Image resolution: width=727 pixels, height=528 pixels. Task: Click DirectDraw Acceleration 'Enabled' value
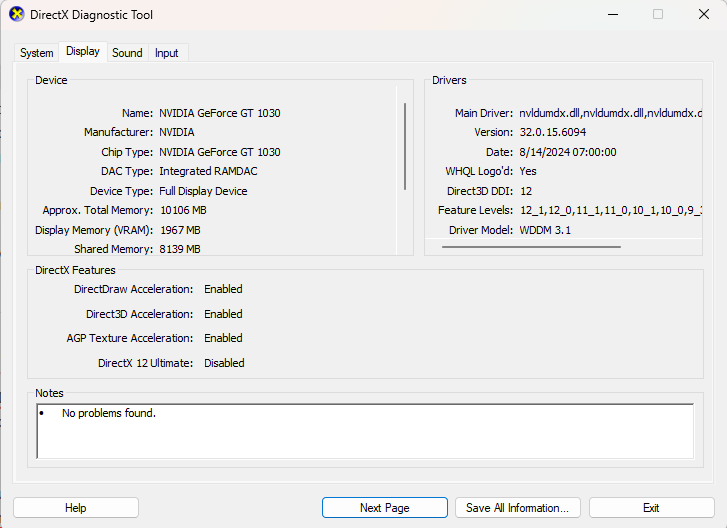pos(223,289)
